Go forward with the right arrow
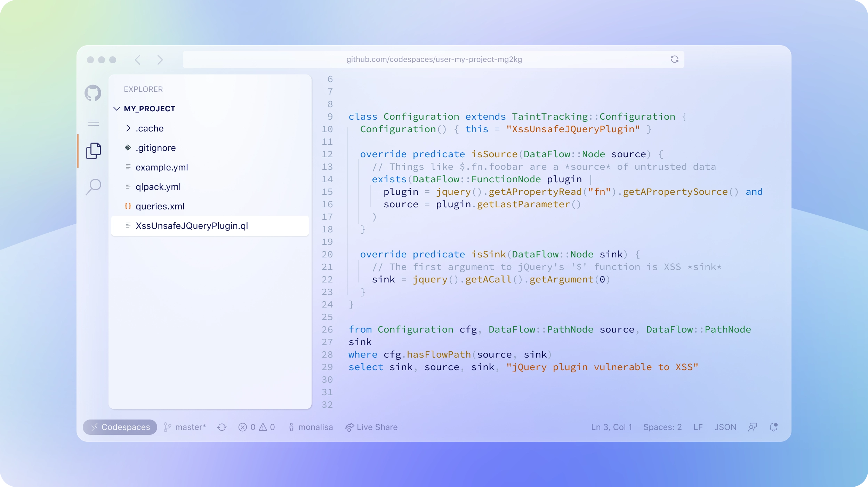 (160, 60)
